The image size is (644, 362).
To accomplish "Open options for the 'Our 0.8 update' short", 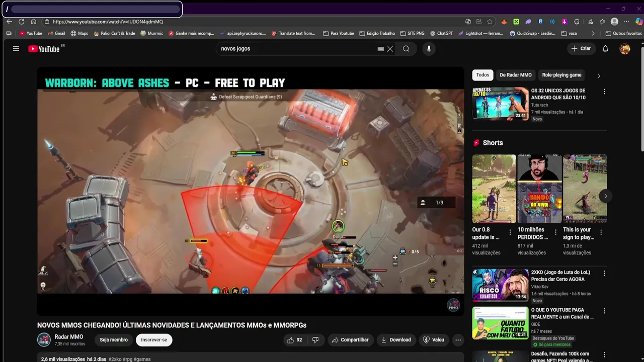I will (510, 232).
